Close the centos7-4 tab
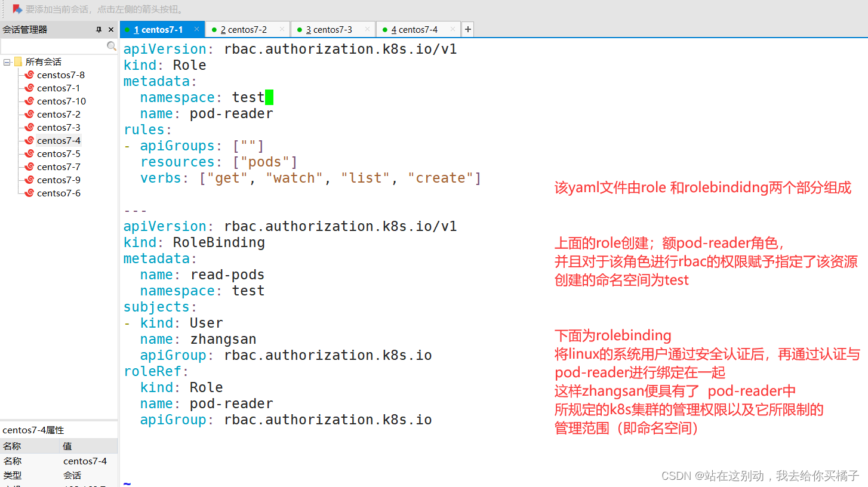 click(x=453, y=29)
